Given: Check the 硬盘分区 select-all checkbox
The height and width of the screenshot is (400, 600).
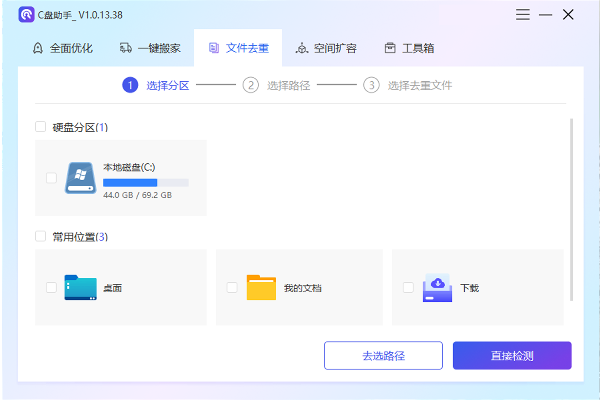Looking at the screenshot, I should coord(40,127).
